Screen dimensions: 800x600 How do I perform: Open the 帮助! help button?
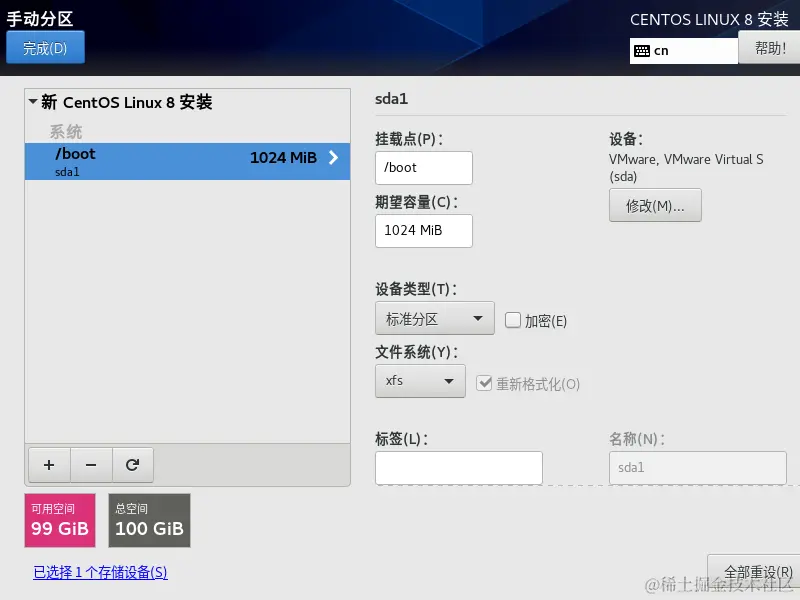(769, 48)
